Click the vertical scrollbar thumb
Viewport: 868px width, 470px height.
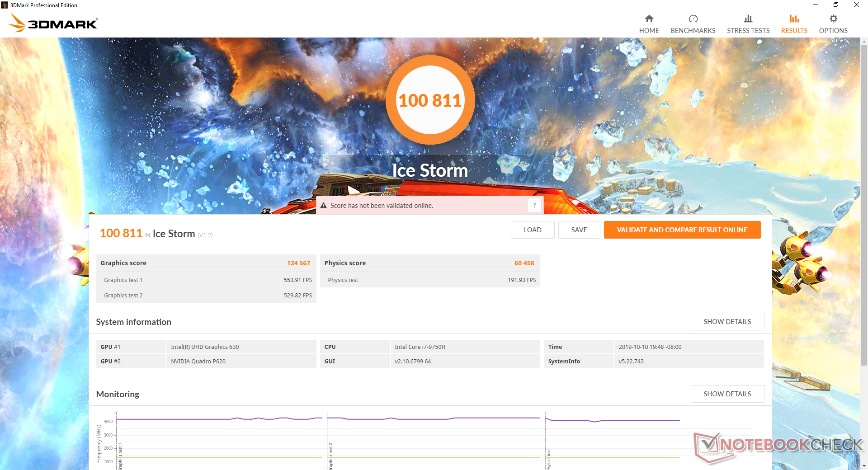coord(864,206)
